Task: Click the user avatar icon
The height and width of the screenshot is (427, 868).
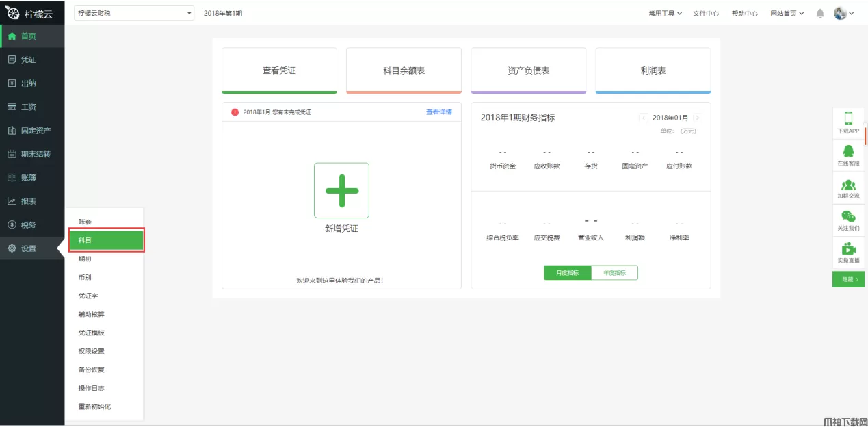Action: click(x=840, y=13)
